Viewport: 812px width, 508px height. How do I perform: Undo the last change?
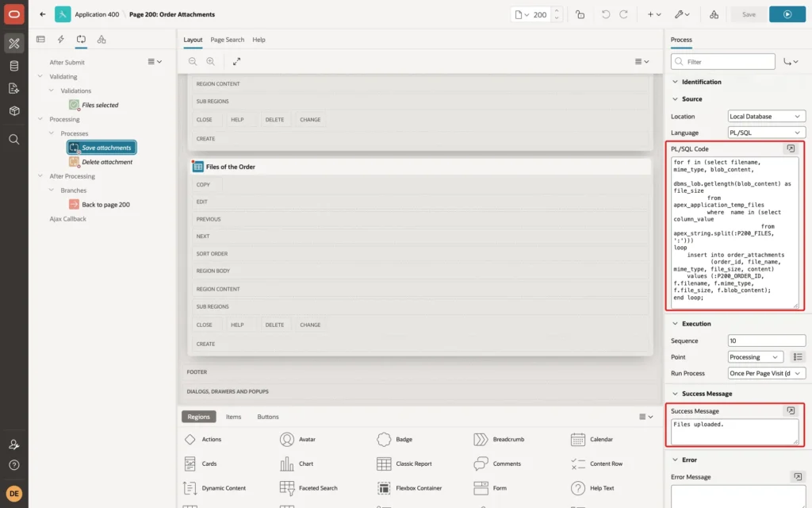click(x=605, y=14)
